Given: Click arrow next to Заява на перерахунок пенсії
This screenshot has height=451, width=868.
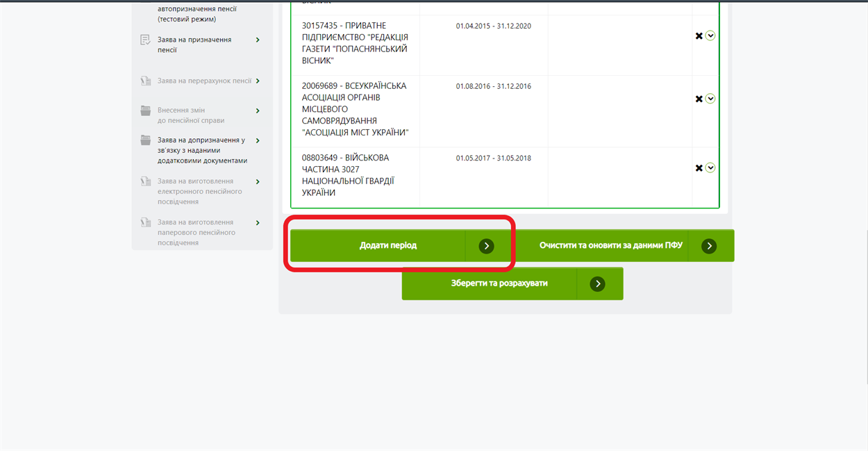Looking at the screenshot, I should tap(258, 81).
